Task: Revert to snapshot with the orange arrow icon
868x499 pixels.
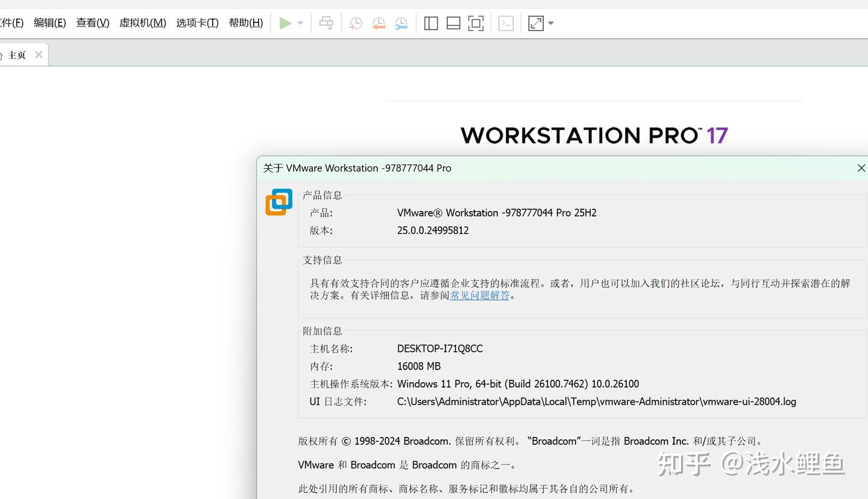Action: pos(379,23)
